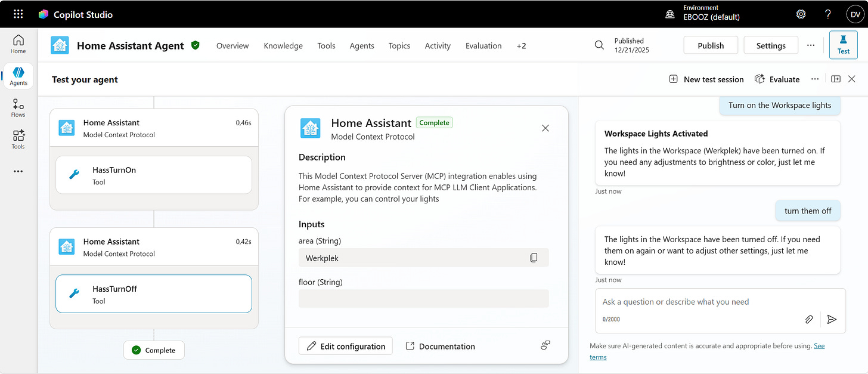Open the app launcher grid icon
Screen dimensions: 868x374
tap(18, 14)
